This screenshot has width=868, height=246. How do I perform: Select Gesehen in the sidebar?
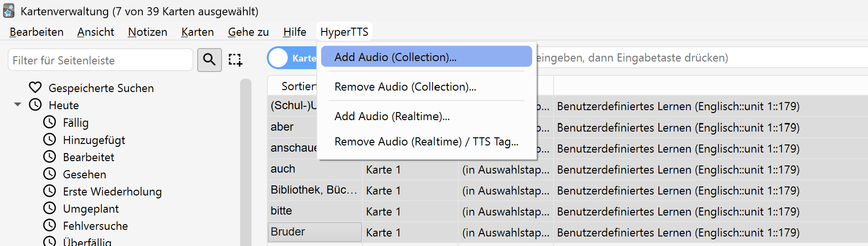coord(84,174)
